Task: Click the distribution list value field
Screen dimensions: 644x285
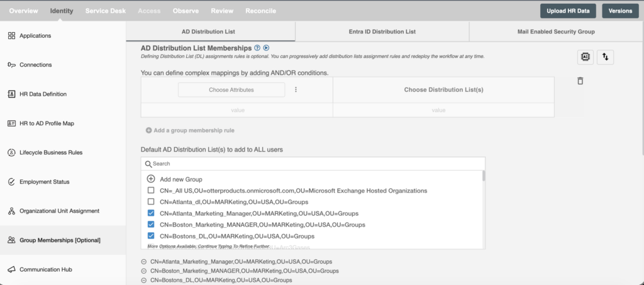Action: coord(443,110)
